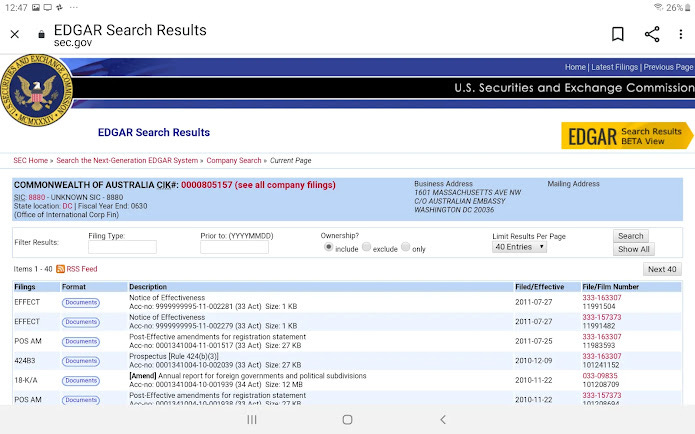Open file number 333-157373 in second EFFECT row
Image resolution: width=695 pixels, height=434 pixels.
point(601,317)
